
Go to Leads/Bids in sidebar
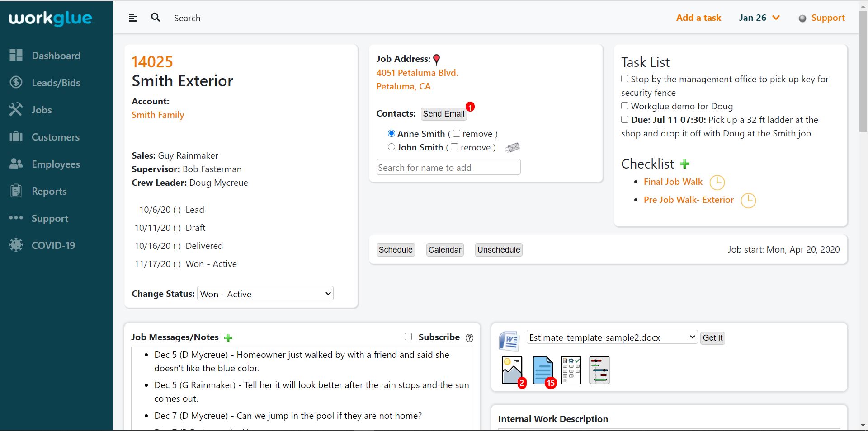(x=56, y=83)
